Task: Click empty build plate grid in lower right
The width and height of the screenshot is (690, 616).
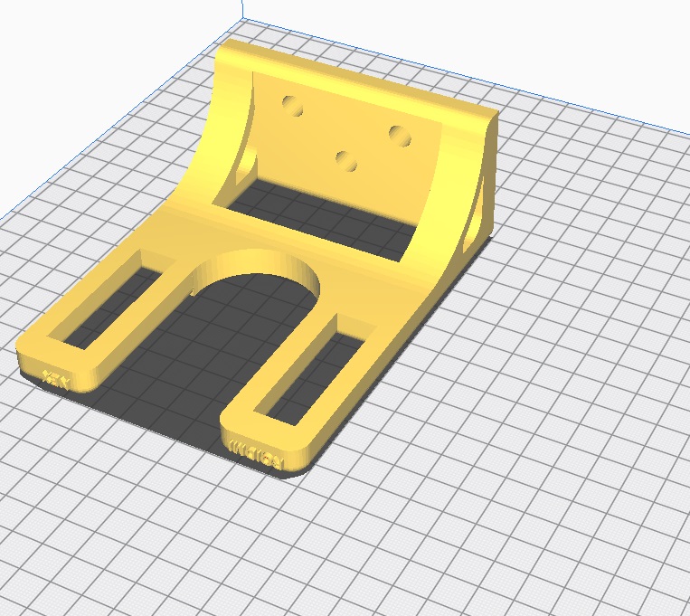Action: click(x=561, y=507)
